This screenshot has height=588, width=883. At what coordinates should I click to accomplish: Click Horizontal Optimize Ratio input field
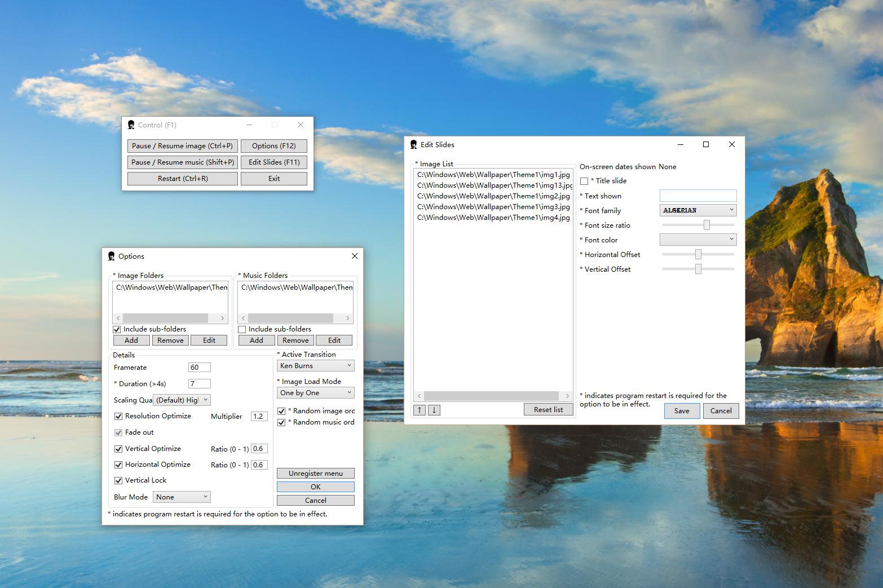click(x=259, y=465)
